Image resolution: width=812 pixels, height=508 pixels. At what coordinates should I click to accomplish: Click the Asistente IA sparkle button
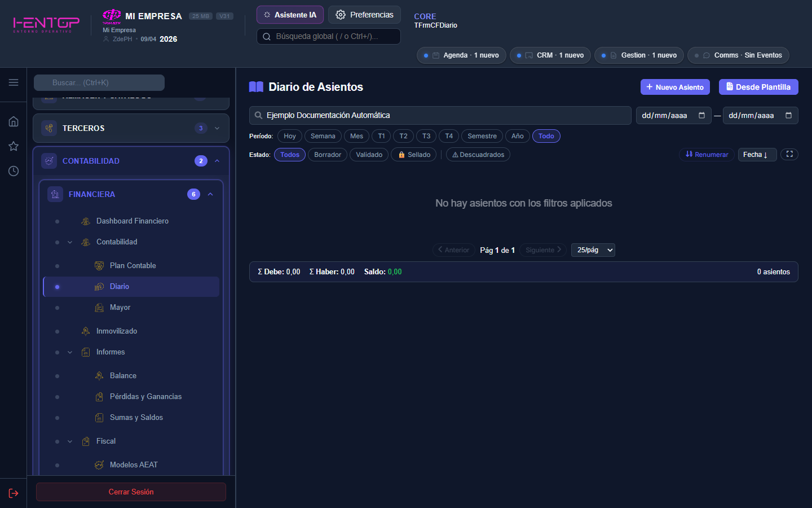[290, 15]
